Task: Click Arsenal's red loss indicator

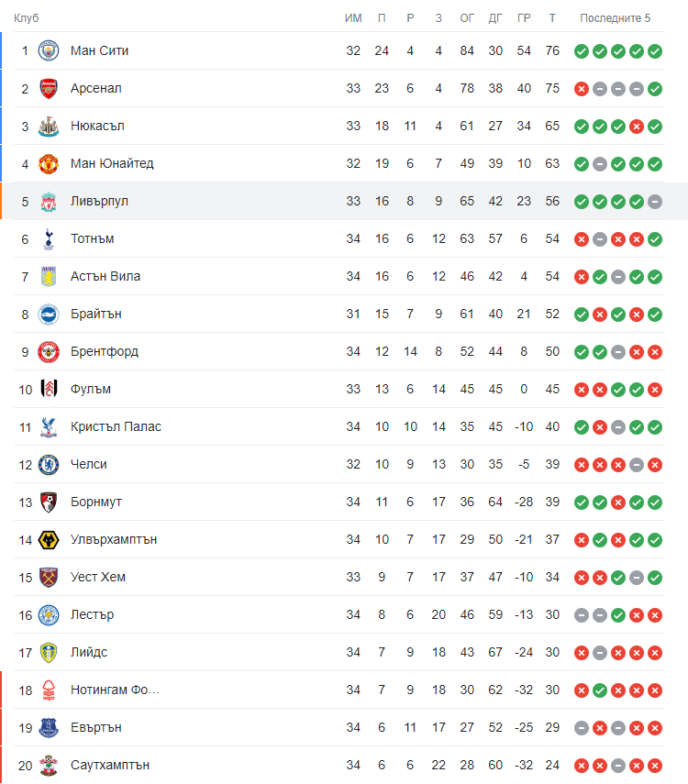Action: click(582, 89)
